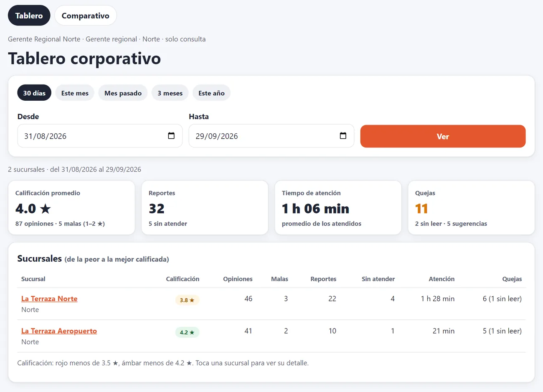Click the Atención column header
Viewport: 543px width, 392px height.
pos(442,279)
